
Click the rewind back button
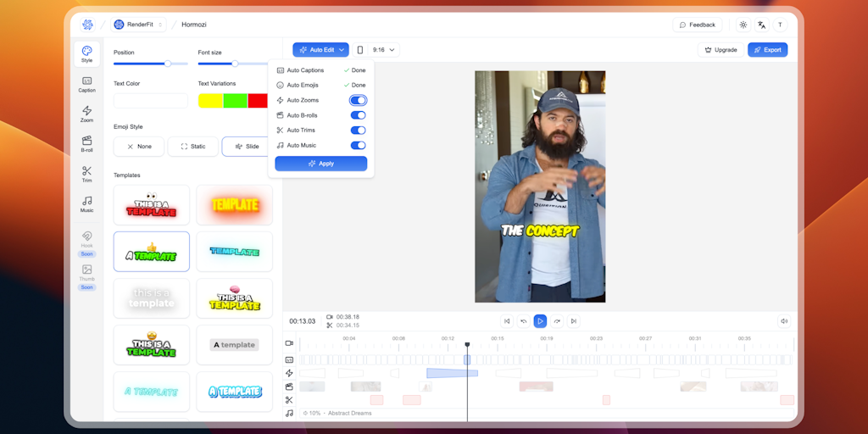(x=523, y=321)
